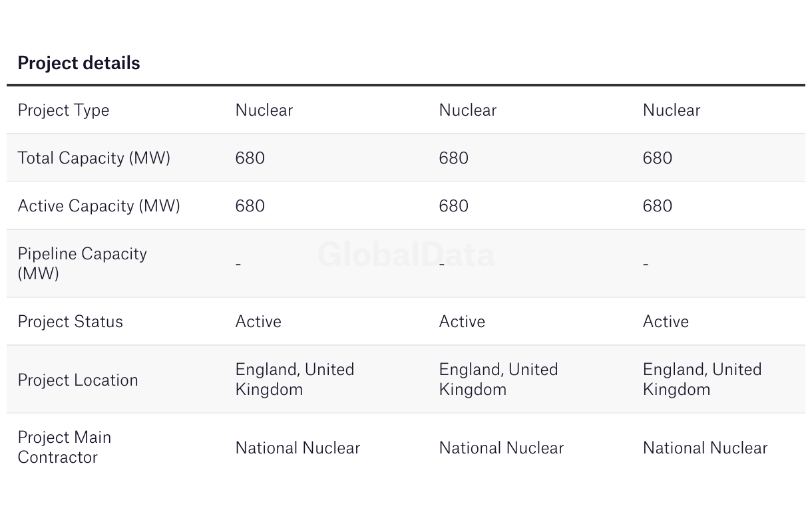Select the Project Main Contractor label
Screen dimensions: 812x508
click(64, 447)
